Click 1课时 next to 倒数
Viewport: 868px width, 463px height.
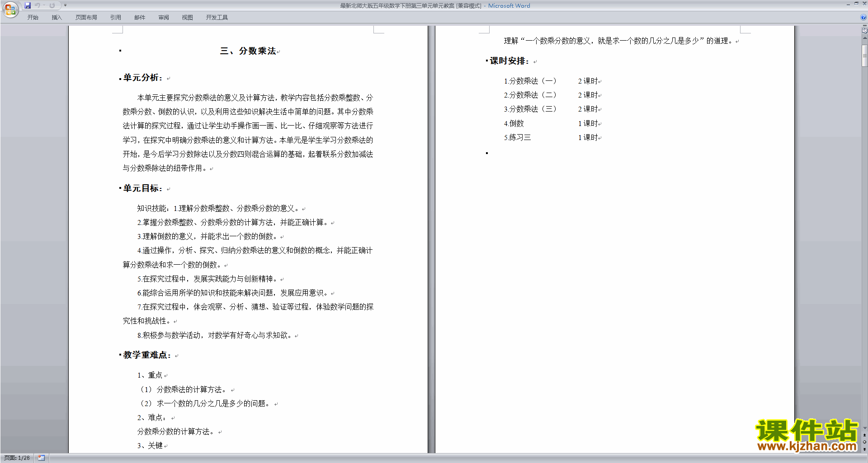coord(588,123)
